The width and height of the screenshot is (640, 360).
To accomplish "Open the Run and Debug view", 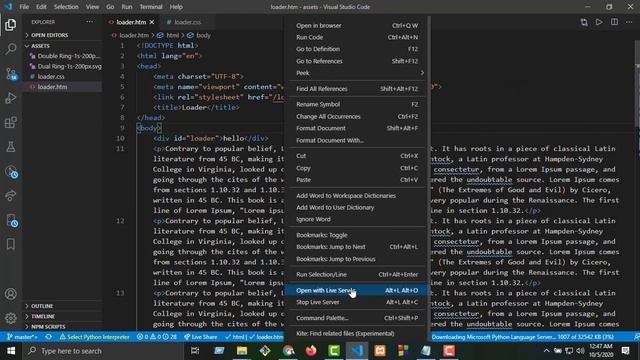I will (11, 98).
